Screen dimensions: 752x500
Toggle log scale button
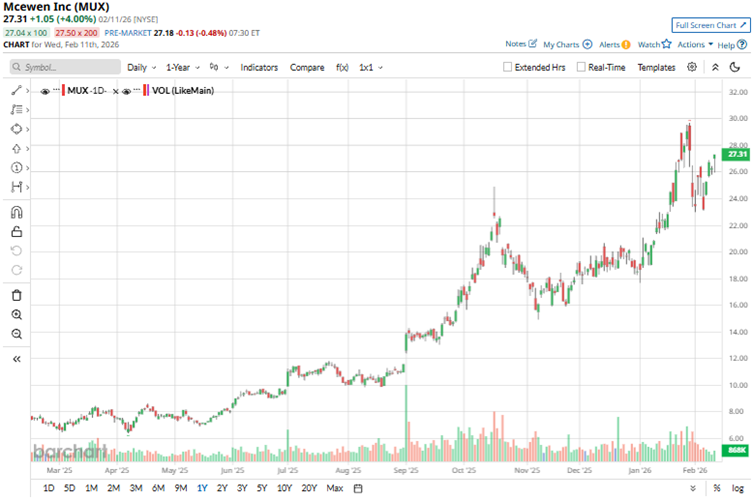[737, 488]
